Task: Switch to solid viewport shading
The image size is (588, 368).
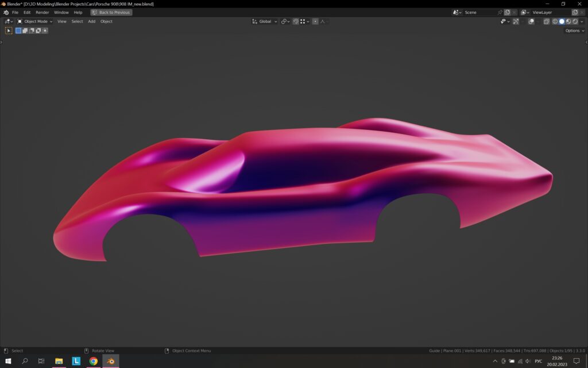Action: pos(562,21)
